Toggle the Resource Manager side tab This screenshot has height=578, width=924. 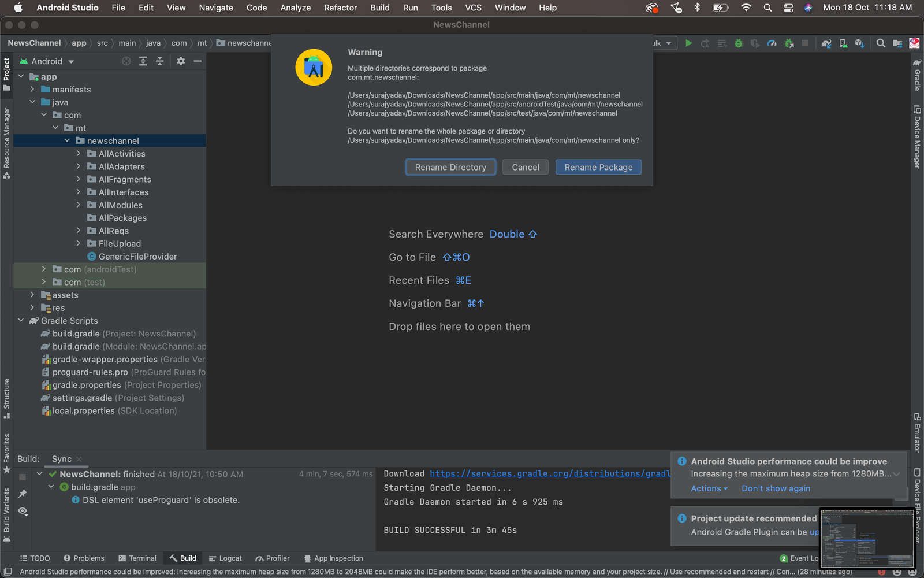[6, 143]
